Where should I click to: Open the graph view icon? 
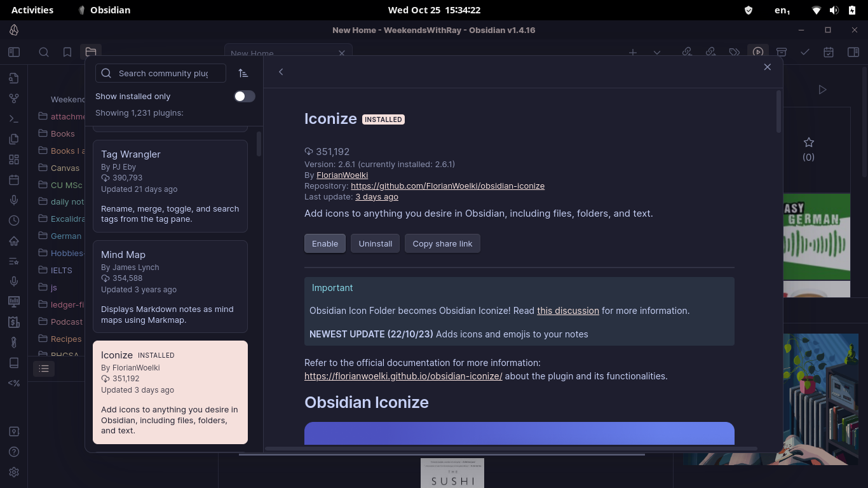14,98
